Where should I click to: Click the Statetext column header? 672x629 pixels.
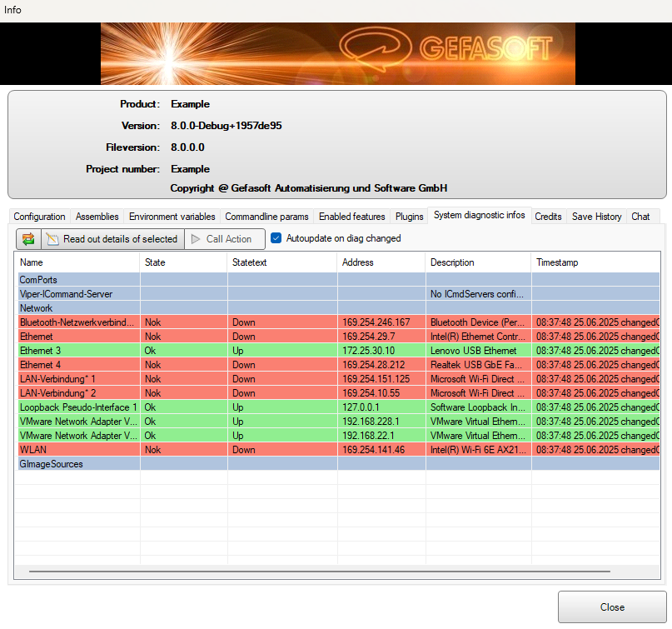282,262
